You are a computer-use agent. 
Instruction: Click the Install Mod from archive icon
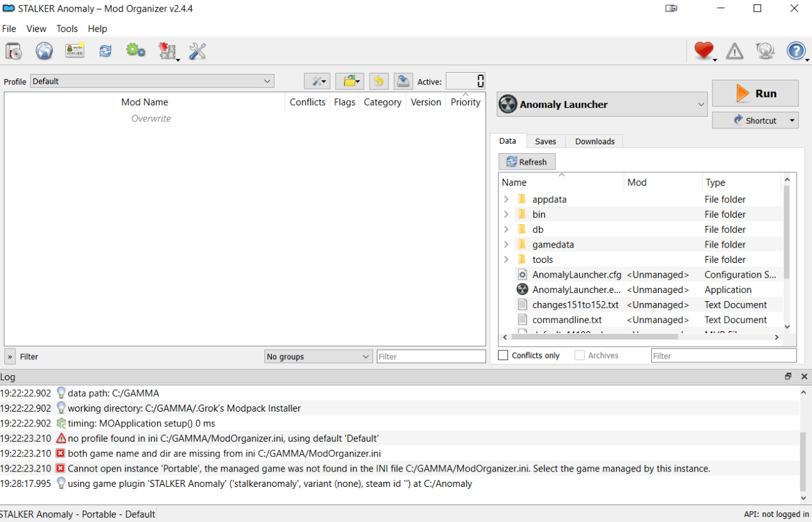tap(13, 51)
